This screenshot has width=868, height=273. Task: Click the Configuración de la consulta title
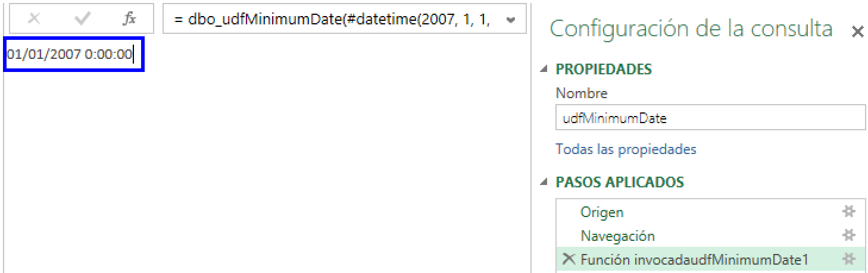[691, 29]
